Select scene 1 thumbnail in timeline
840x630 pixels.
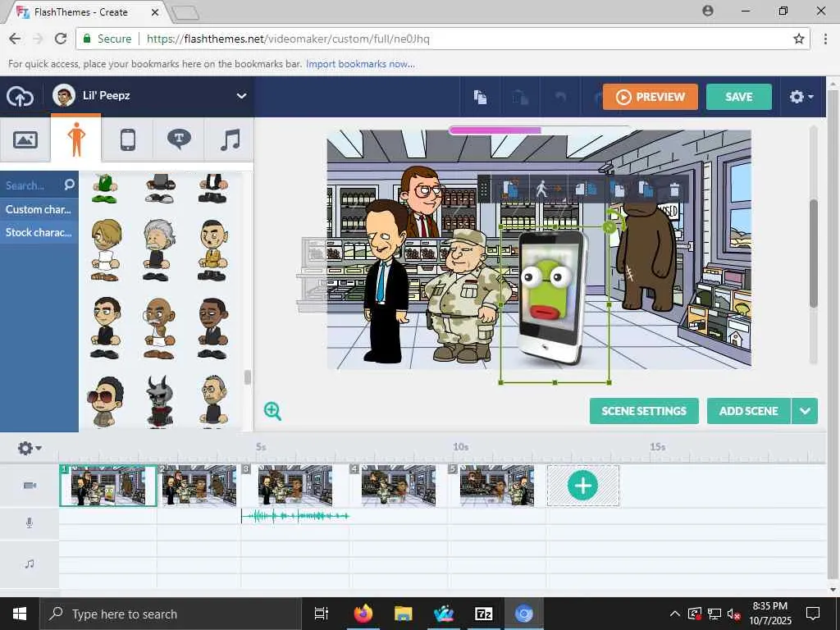tap(108, 486)
